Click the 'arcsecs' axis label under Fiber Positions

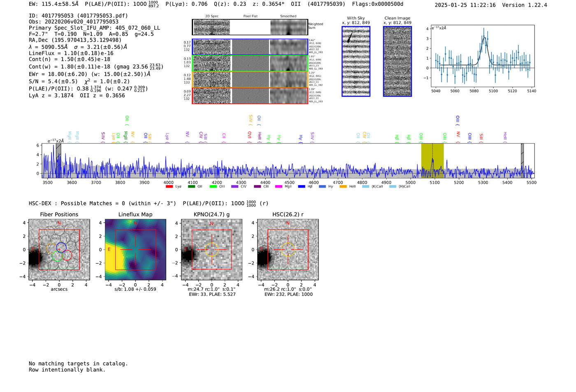click(x=59, y=289)
